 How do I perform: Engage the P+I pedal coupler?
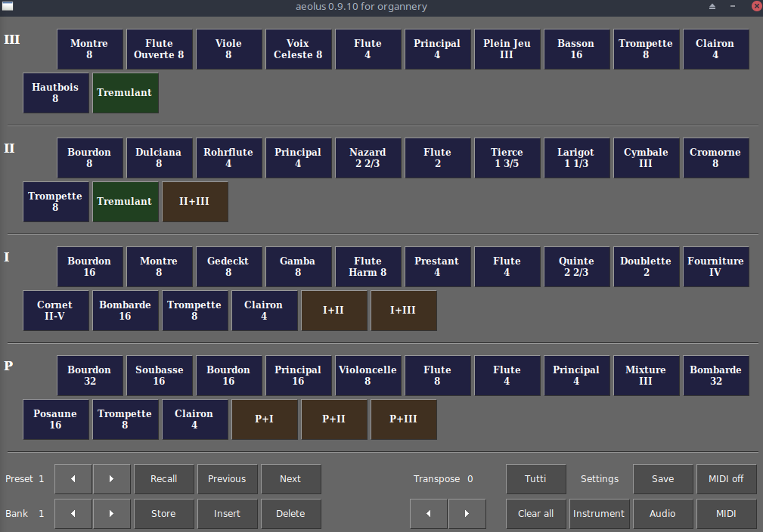point(265,419)
